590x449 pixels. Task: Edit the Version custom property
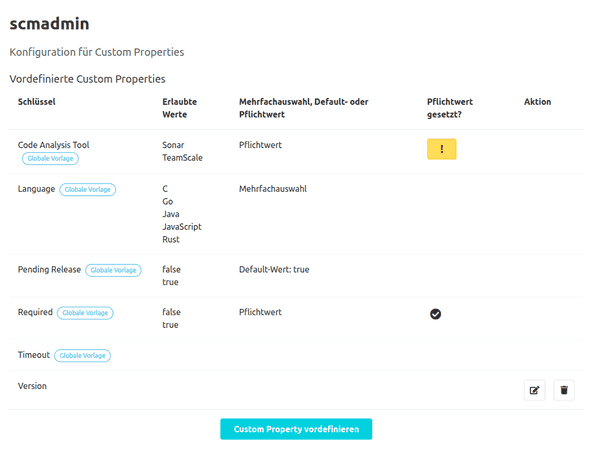tap(534, 390)
